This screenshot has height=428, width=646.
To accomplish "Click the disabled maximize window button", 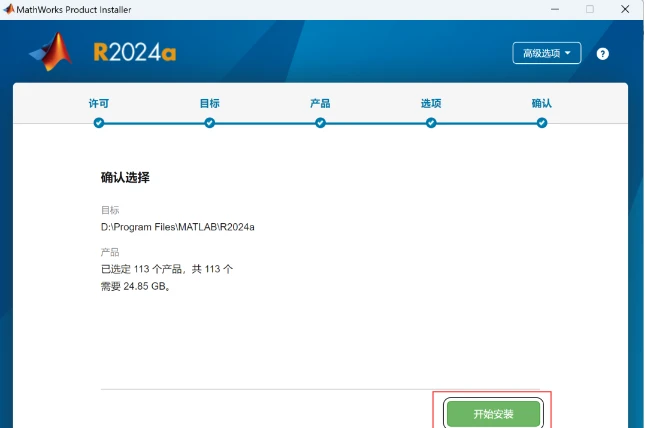I will (x=590, y=9).
